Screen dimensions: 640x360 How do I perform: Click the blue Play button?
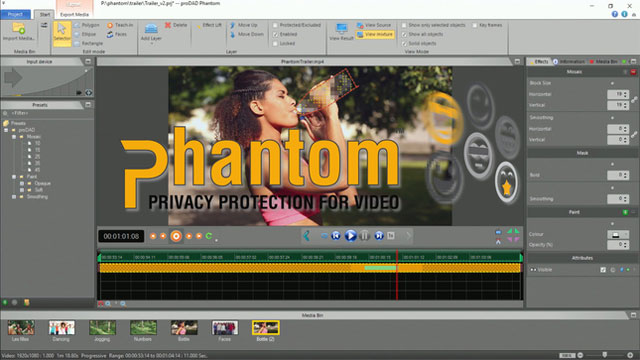coord(350,236)
